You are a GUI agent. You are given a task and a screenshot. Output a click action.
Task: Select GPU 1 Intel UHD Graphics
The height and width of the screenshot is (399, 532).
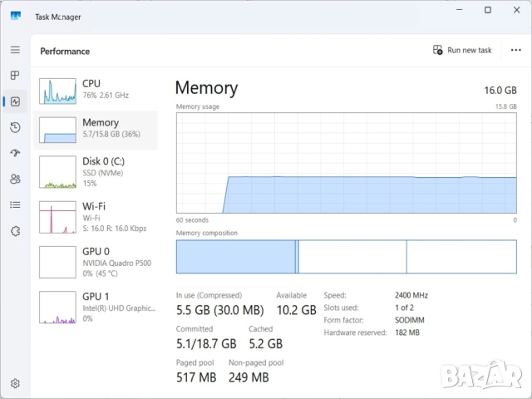pyautogui.click(x=96, y=306)
